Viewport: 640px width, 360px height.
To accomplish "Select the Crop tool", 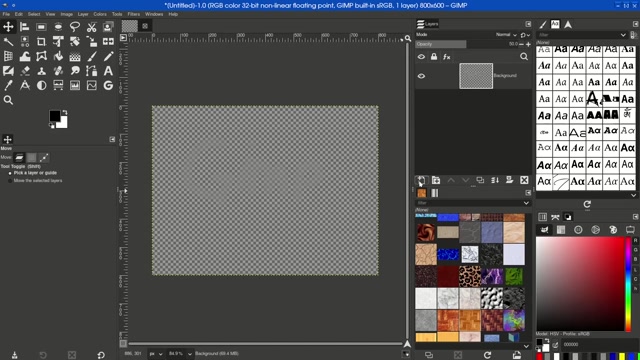I will pos(41,42).
